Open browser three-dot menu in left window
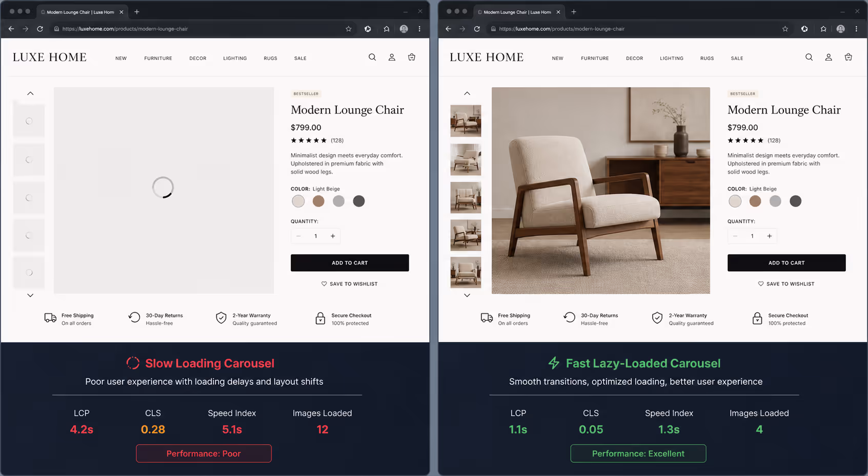The image size is (868, 476). [x=419, y=29]
